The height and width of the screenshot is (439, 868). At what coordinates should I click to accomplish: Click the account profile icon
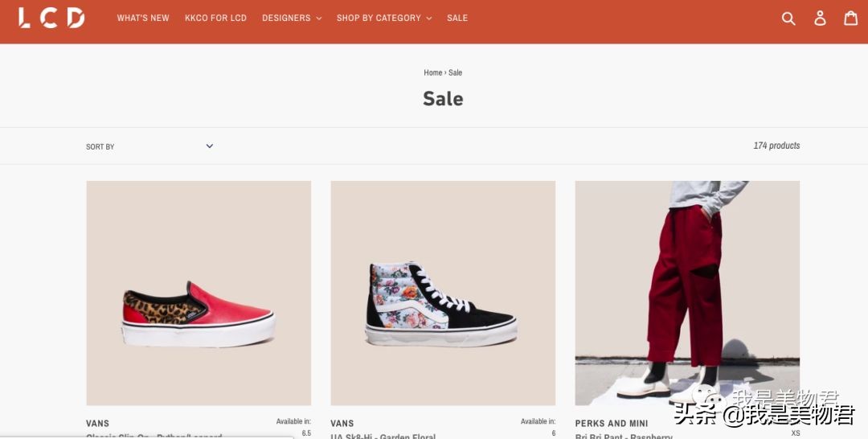(x=820, y=18)
